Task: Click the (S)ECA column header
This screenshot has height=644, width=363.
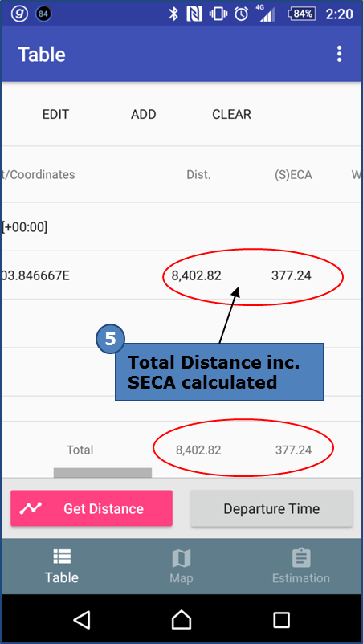Action: [x=293, y=175]
